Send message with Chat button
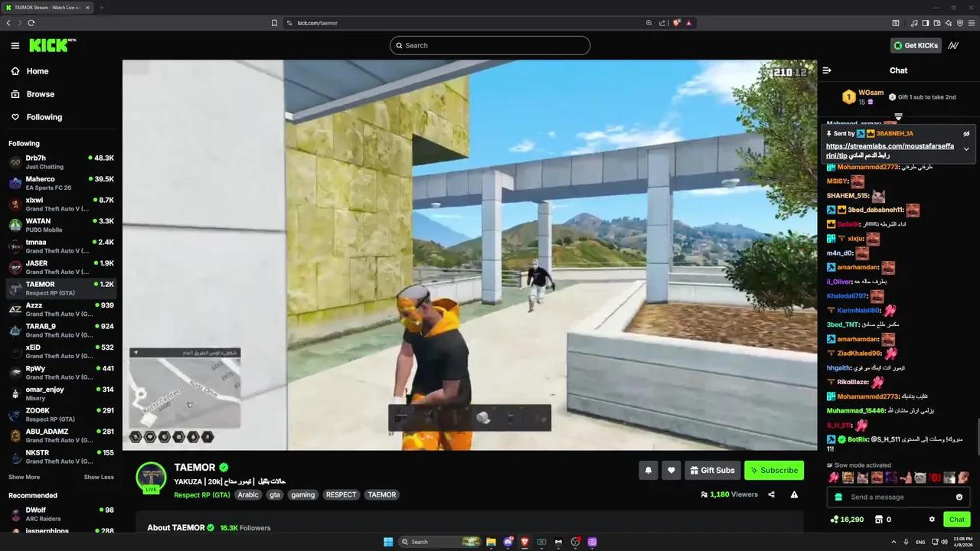 click(957, 519)
